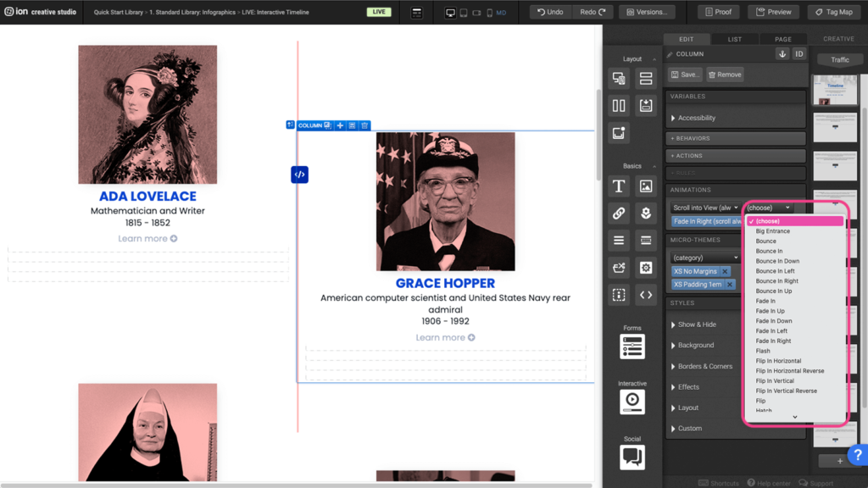Image resolution: width=868 pixels, height=488 pixels.
Task: Expand the Accessibility section
Action: [693, 118]
